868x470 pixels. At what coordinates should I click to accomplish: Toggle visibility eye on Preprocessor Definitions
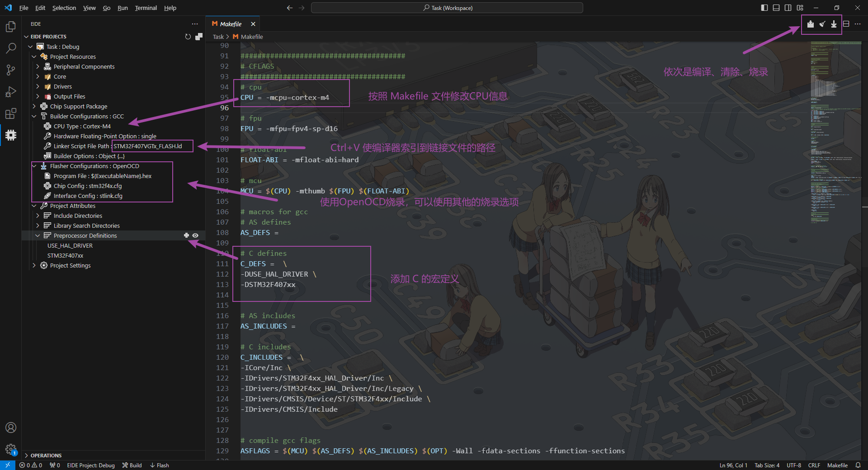(195, 235)
